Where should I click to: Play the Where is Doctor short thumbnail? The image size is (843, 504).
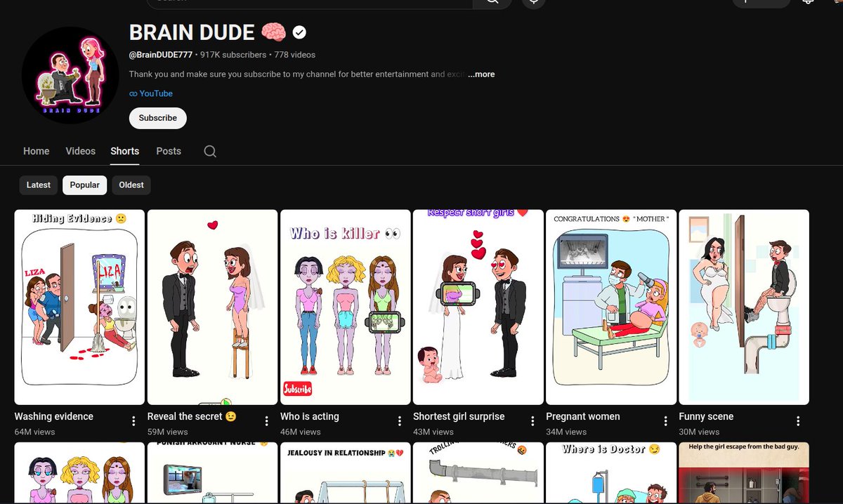click(611, 473)
